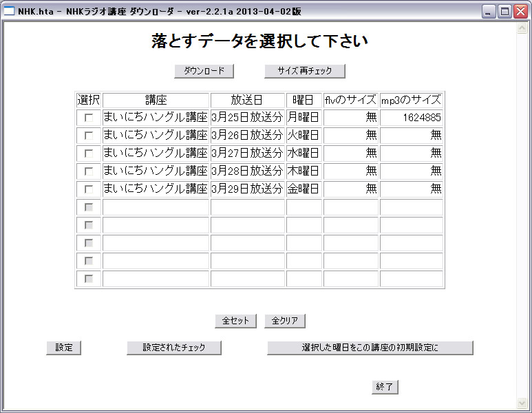Click the NHK.hta title bar window icon

pyautogui.click(x=9, y=11)
